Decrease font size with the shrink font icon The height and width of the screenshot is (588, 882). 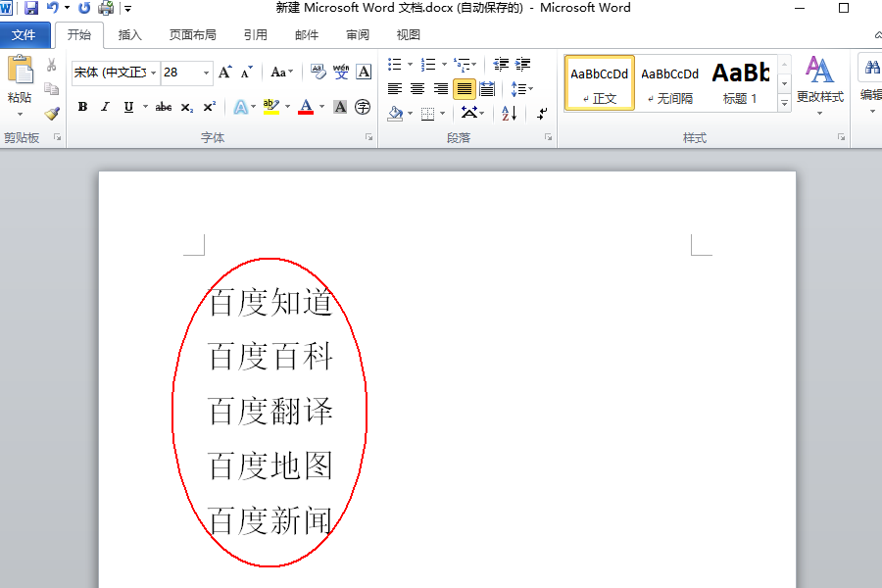pyautogui.click(x=247, y=72)
